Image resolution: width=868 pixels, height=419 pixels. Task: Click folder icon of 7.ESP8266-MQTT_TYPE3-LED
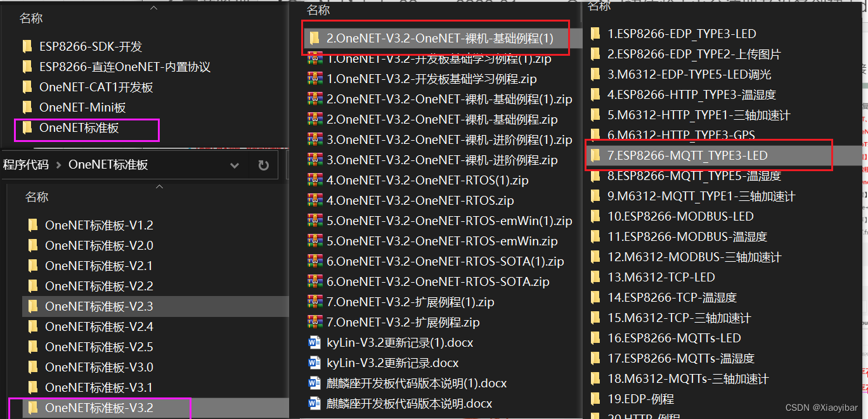click(595, 155)
